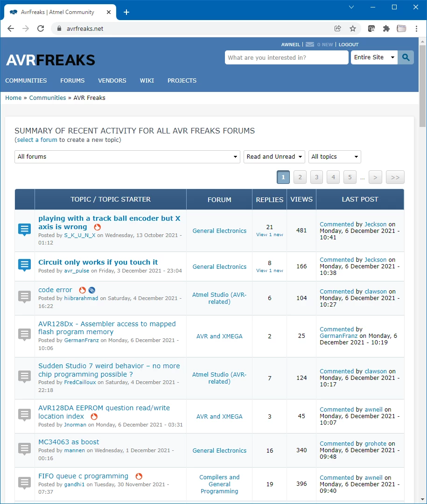The image size is (427, 504).
Task: Open VENDORS menu
Action: coord(112,81)
